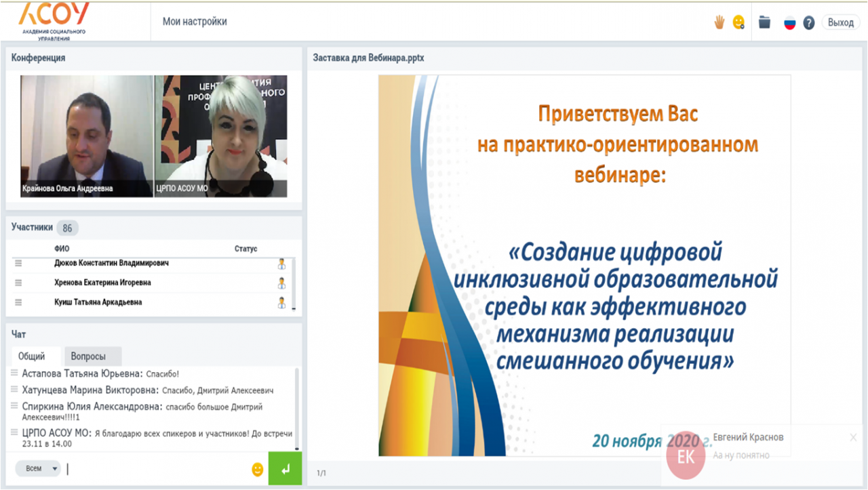
Task: Select participant Хренова Екатерина Игоревна
Action: [102, 283]
